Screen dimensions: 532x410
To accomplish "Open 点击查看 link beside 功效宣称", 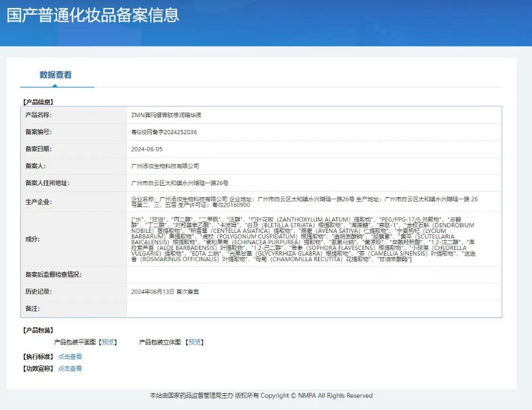I will click(70, 368).
